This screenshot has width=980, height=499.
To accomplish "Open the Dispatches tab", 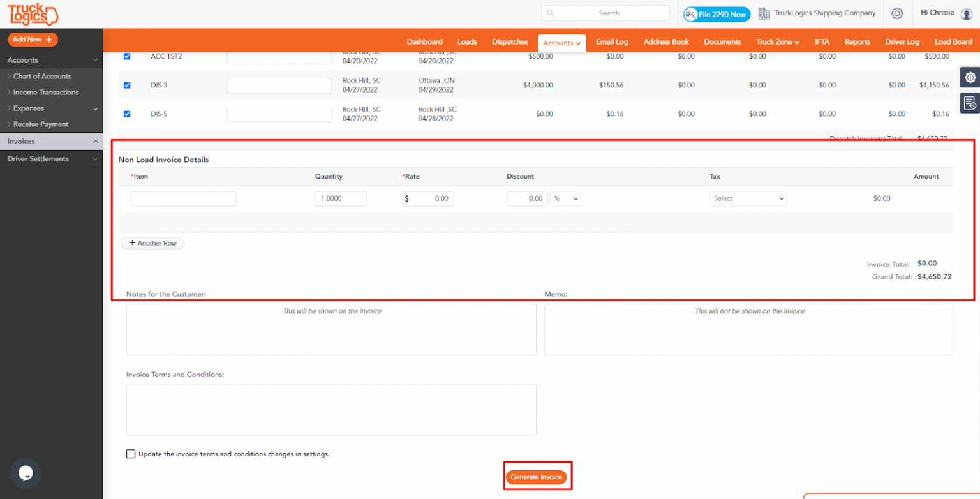I will (x=510, y=41).
